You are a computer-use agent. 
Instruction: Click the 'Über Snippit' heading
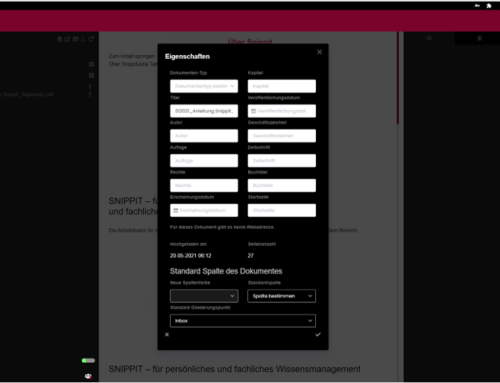pos(250,41)
